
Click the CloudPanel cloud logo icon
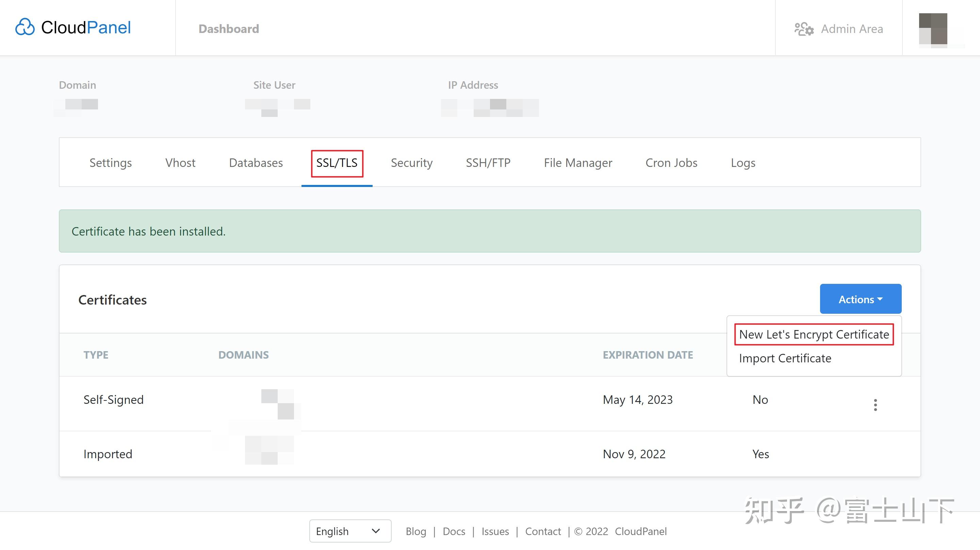pos(25,27)
